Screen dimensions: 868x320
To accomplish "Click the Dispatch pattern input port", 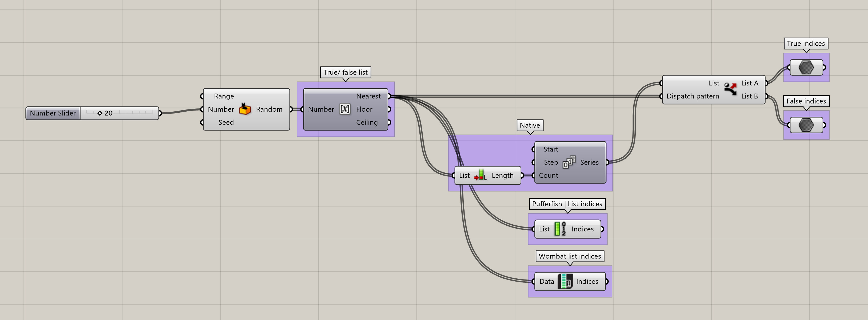I will [x=661, y=96].
